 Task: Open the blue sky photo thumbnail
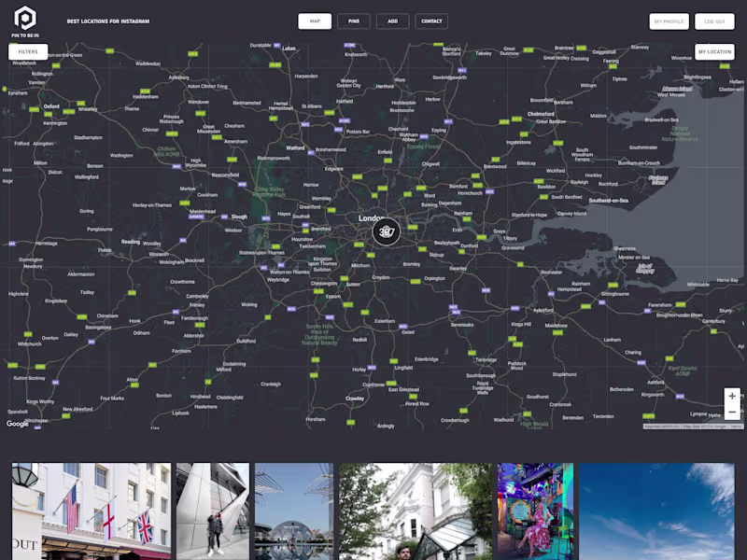pyautogui.click(x=657, y=511)
